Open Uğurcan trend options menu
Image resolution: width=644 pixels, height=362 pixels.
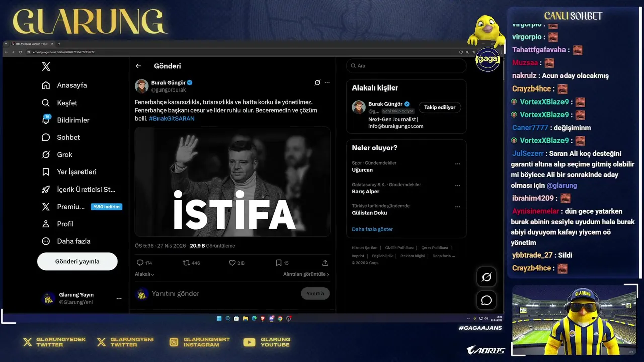(x=458, y=164)
